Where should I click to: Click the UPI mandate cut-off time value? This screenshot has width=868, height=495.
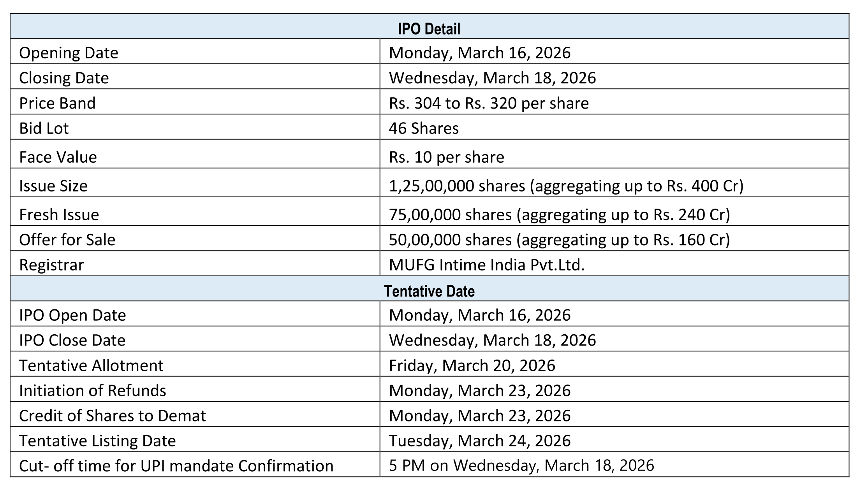point(521,465)
